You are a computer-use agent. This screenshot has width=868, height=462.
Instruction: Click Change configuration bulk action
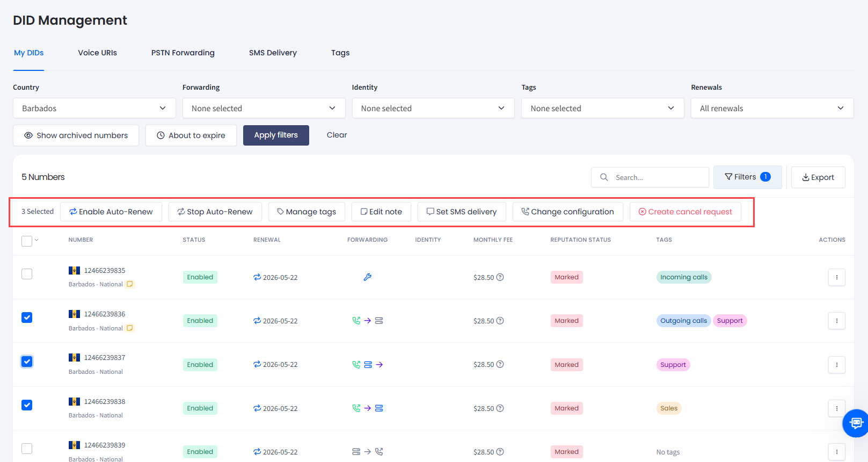click(x=567, y=212)
